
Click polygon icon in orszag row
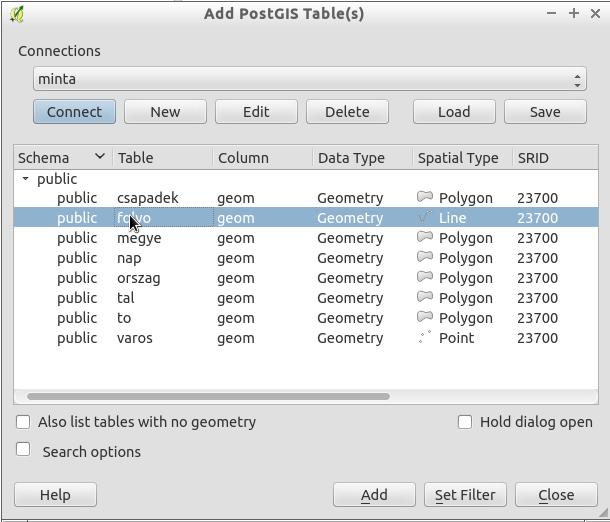[x=425, y=277]
